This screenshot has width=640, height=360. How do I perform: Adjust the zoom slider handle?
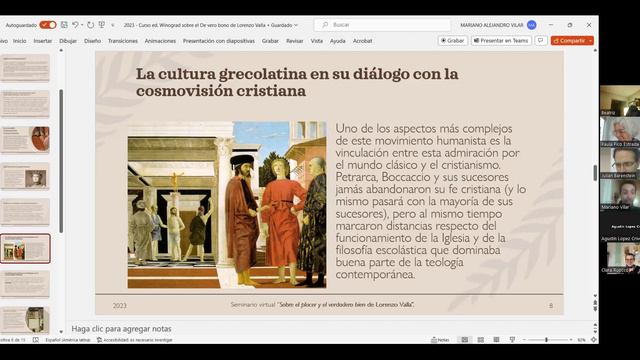coord(546,340)
